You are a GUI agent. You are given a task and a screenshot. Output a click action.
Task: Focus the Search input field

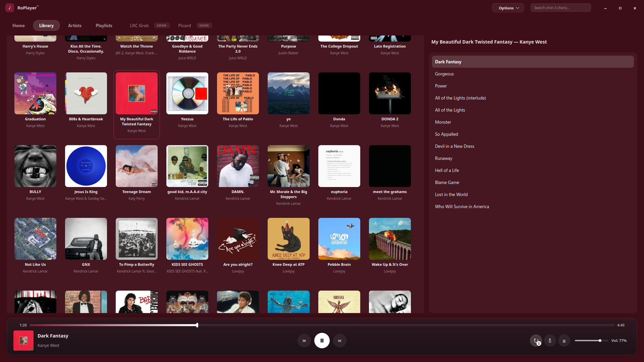561,8
